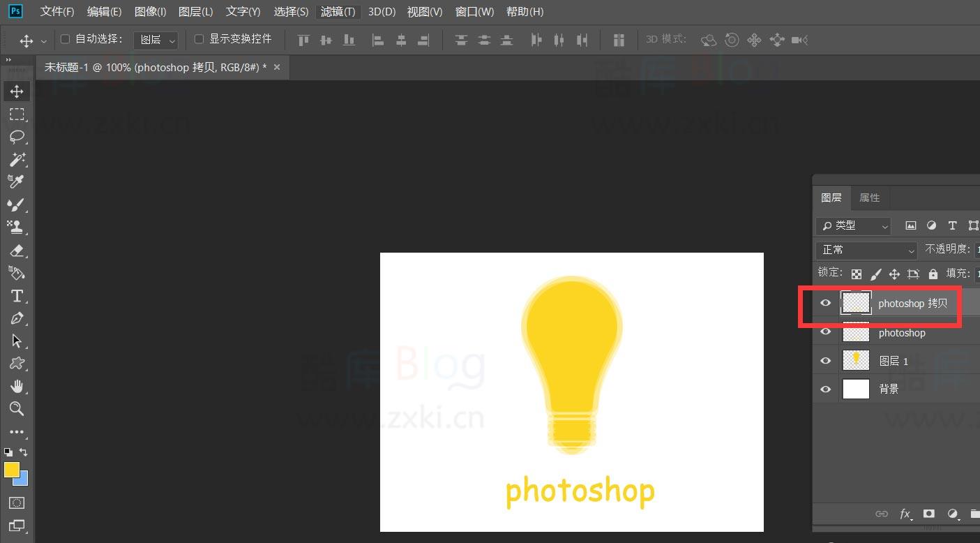Enable the 自动选择 checkbox
The height and width of the screenshot is (543, 980).
(x=63, y=38)
